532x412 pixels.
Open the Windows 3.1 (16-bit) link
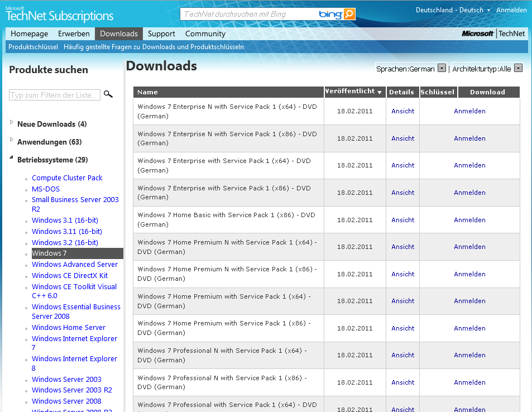(x=65, y=221)
